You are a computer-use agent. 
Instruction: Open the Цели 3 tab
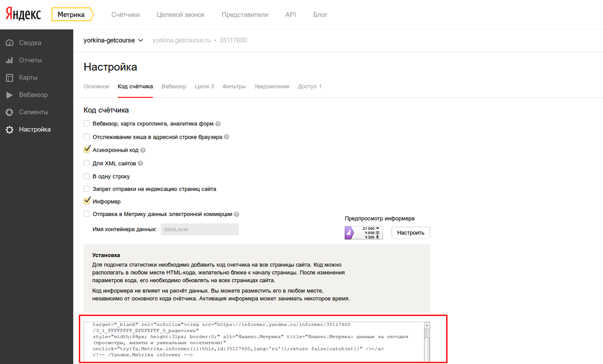(x=205, y=86)
